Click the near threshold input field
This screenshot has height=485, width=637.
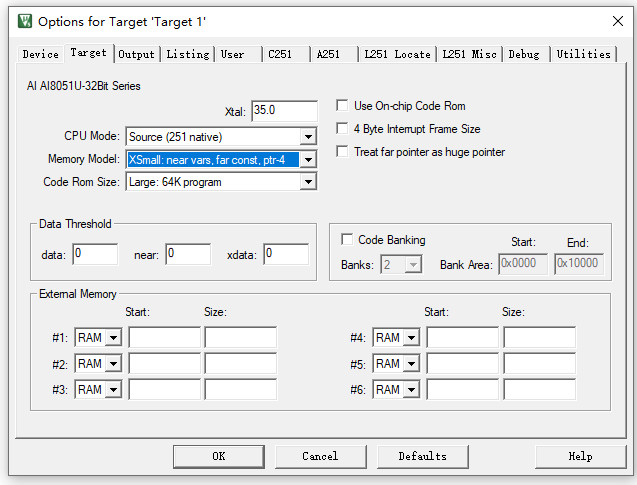(188, 254)
